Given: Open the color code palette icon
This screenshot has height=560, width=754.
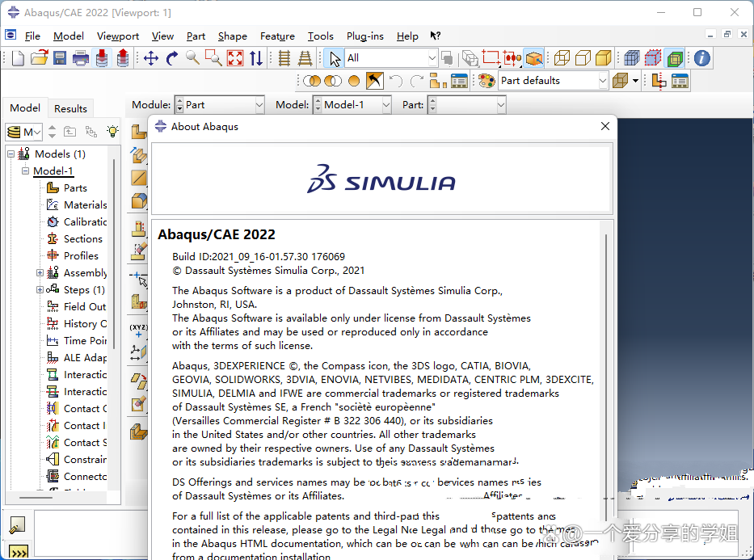Looking at the screenshot, I should click(487, 81).
